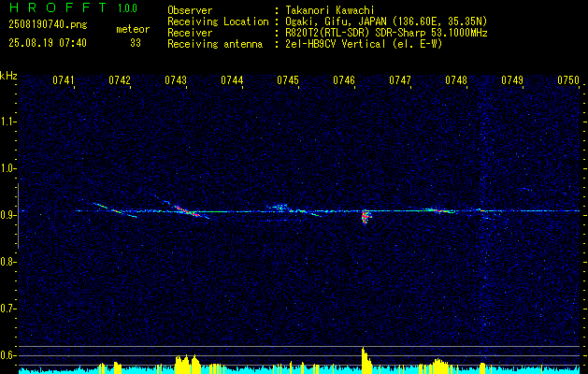This screenshot has width=588, height=374.
Task: Click the HROFFT program title
Action: point(58,7)
